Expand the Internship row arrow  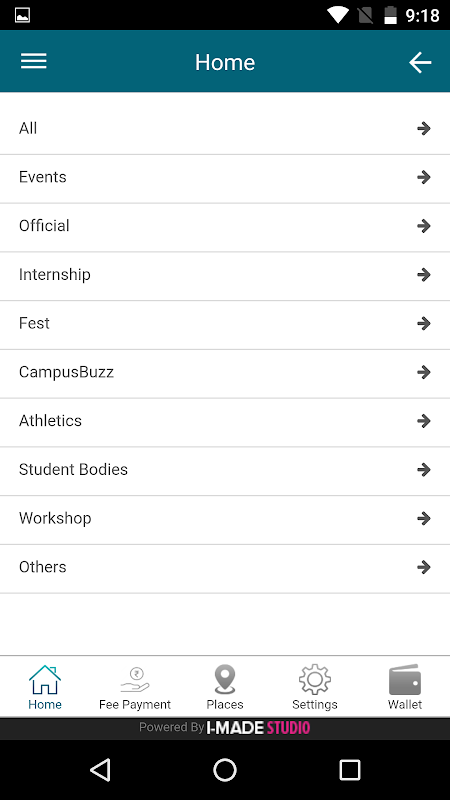[x=423, y=274]
